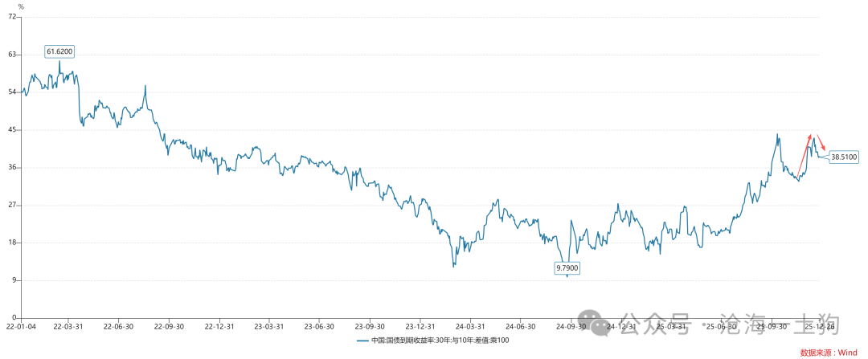Select the 24-03-31 date axis label
This screenshot has height=359, width=868.
470,327
